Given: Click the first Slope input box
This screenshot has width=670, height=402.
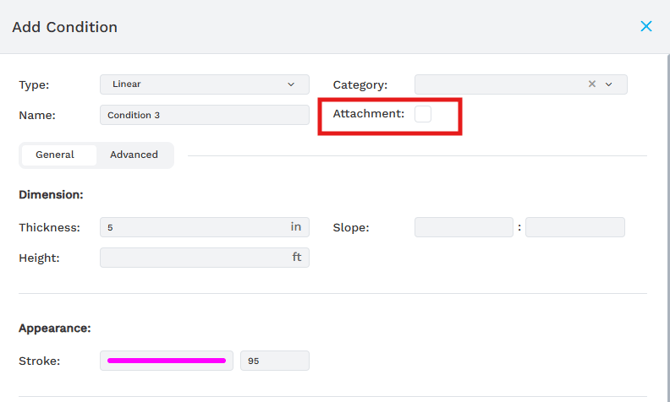Looking at the screenshot, I should [x=464, y=227].
